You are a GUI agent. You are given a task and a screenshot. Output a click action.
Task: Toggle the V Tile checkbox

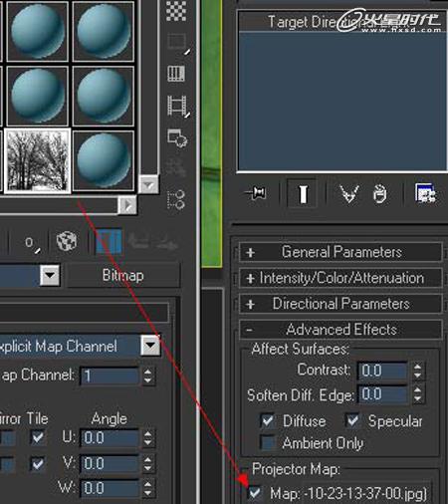[38, 463]
